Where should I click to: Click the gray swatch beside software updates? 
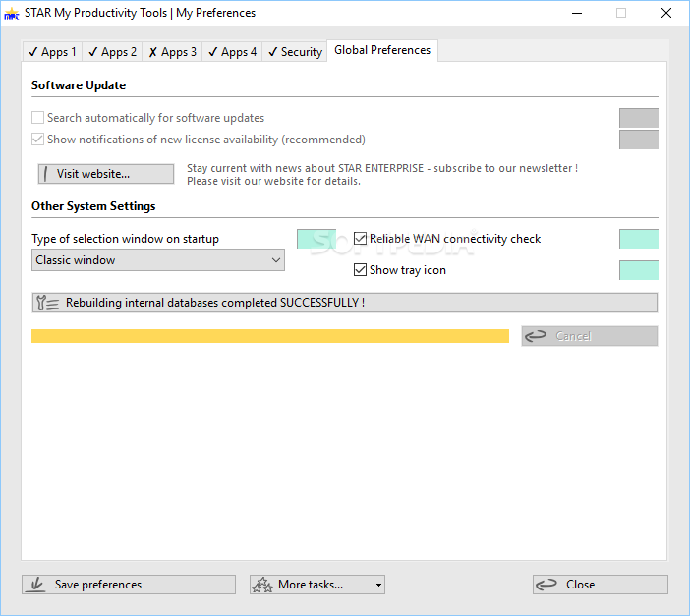pyautogui.click(x=639, y=118)
